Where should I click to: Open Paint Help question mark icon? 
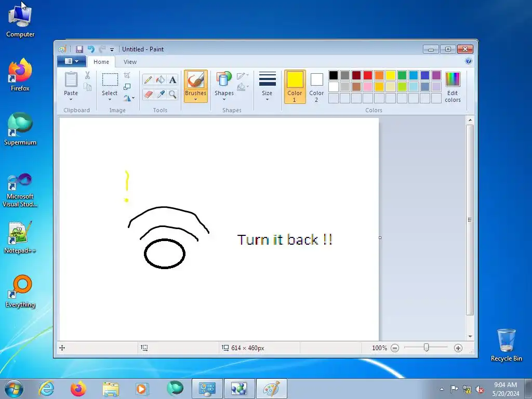click(469, 61)
